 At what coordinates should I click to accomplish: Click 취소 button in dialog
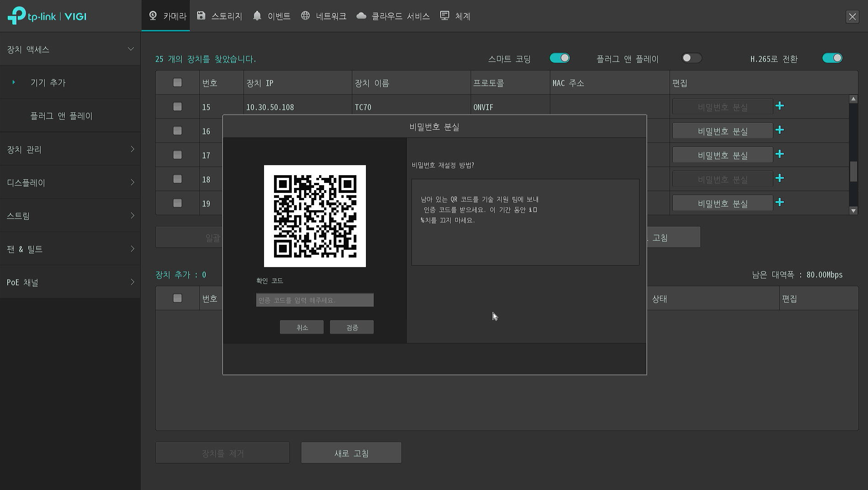pyautogui.click(x=302, y=327)
